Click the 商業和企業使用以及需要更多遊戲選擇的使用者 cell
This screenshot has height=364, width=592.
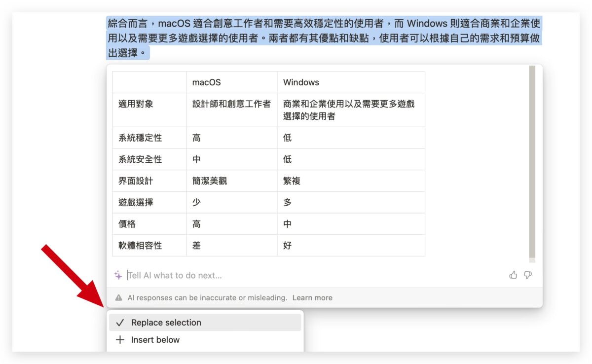pyautogui.click(x=351, y=110)
